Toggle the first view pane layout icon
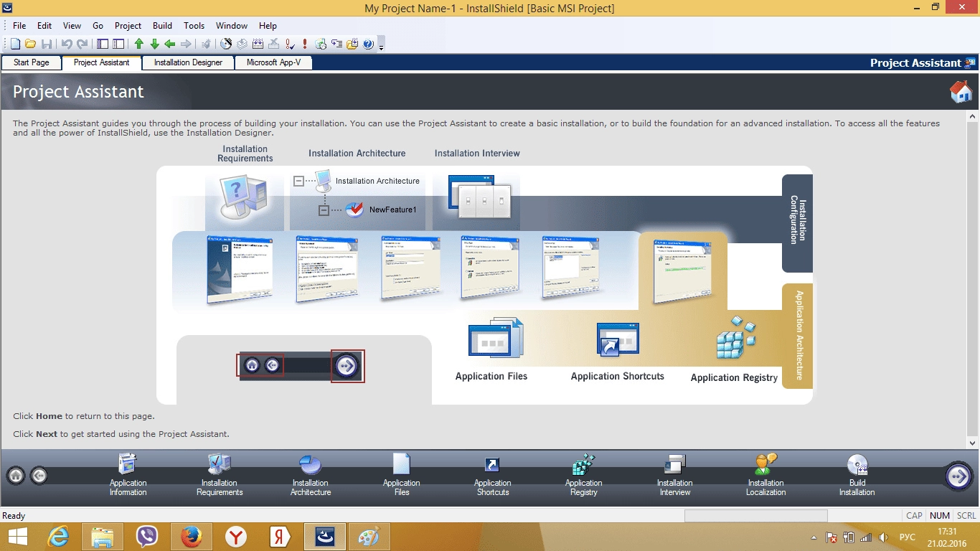This screenshot has width=980, height=551. coord(103,44)
